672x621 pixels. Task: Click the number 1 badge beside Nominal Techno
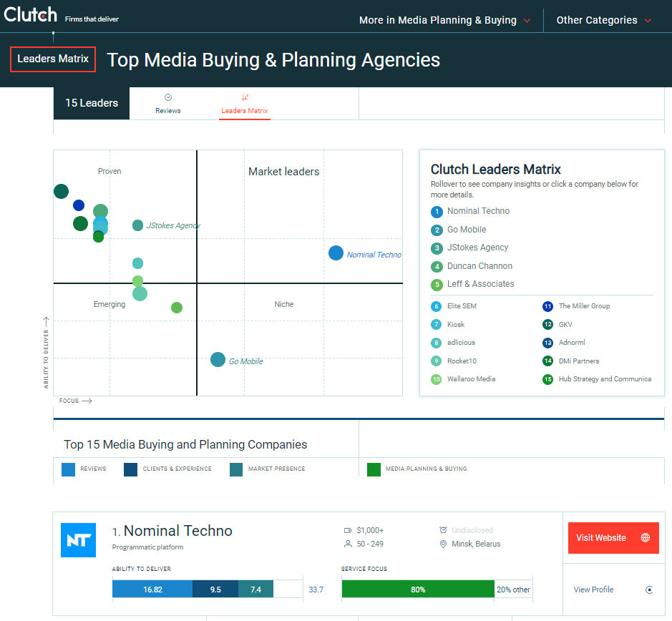coord(437,212)
